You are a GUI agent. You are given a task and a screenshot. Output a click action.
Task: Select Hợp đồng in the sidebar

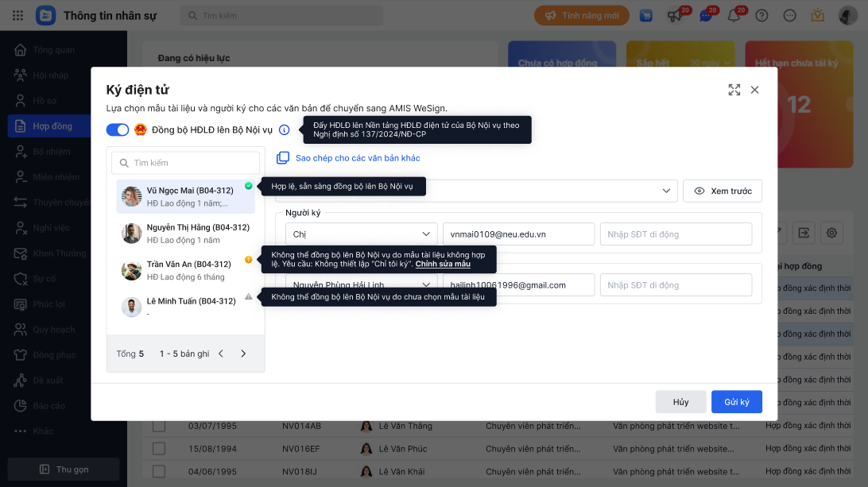point(50,126)
